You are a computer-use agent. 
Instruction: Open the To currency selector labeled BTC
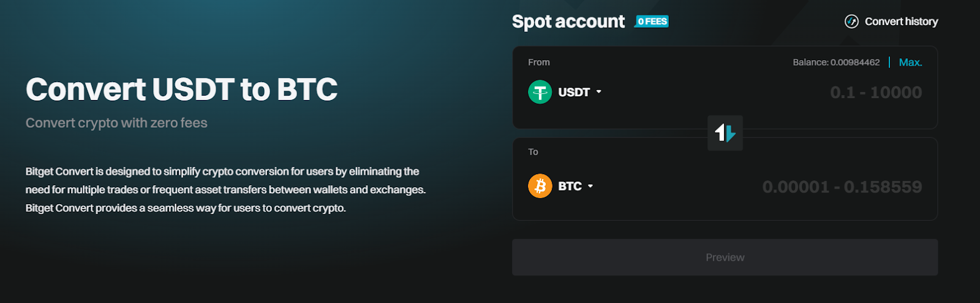pyautogui.click(x=560, y=186)
